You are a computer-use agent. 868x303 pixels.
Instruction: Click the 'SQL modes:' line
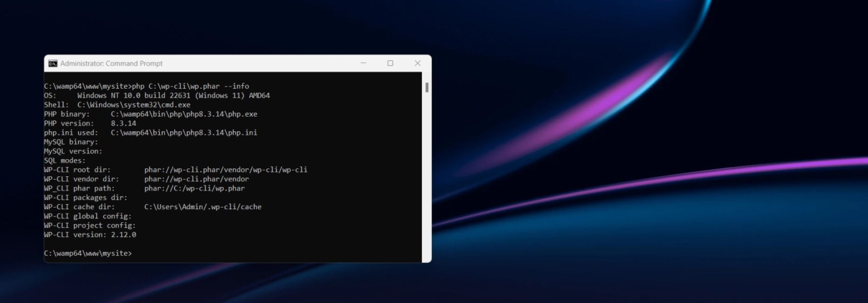point(65,160)
